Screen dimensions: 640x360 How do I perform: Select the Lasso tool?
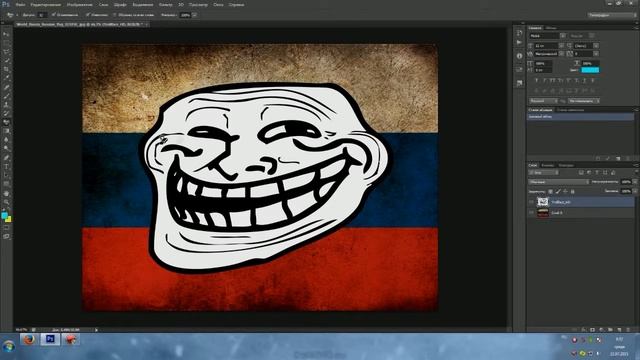click(x=6, y=52)
